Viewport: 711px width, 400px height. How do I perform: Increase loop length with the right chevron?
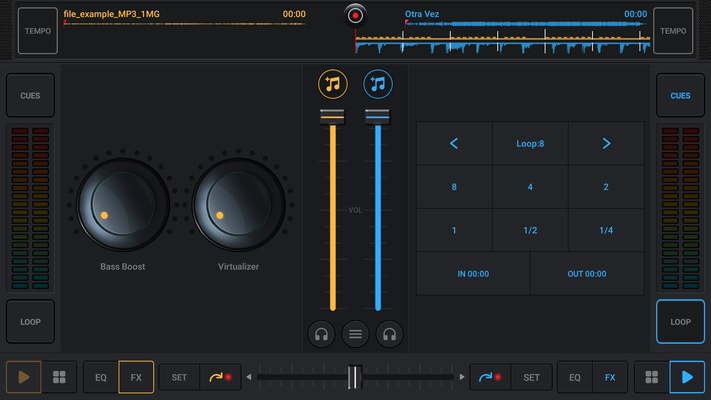click(x=606, y=143)
